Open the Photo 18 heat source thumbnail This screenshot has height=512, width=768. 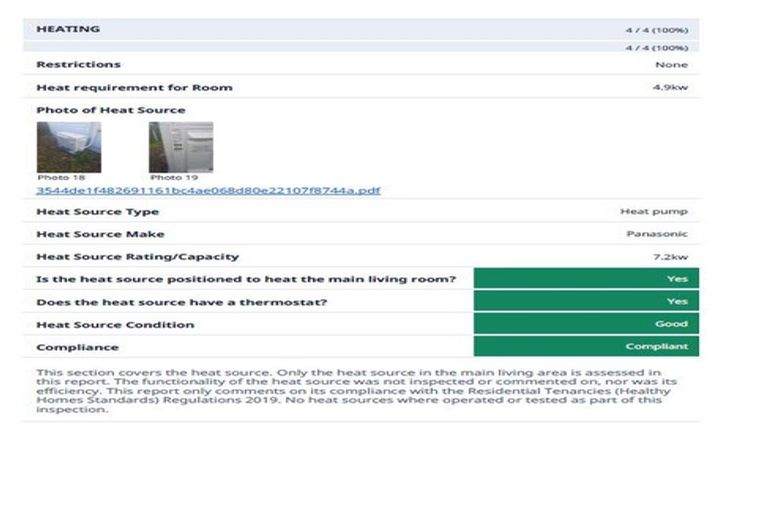[69, 147]
